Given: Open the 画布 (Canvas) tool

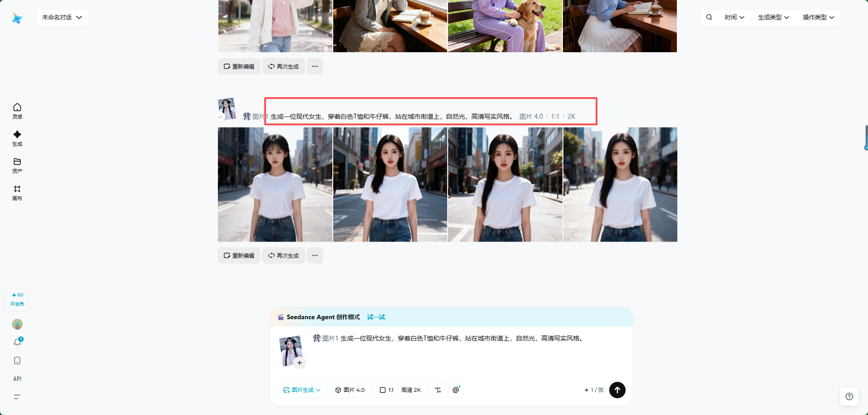Looking at the screenshot, I should (x=17, y=193).
